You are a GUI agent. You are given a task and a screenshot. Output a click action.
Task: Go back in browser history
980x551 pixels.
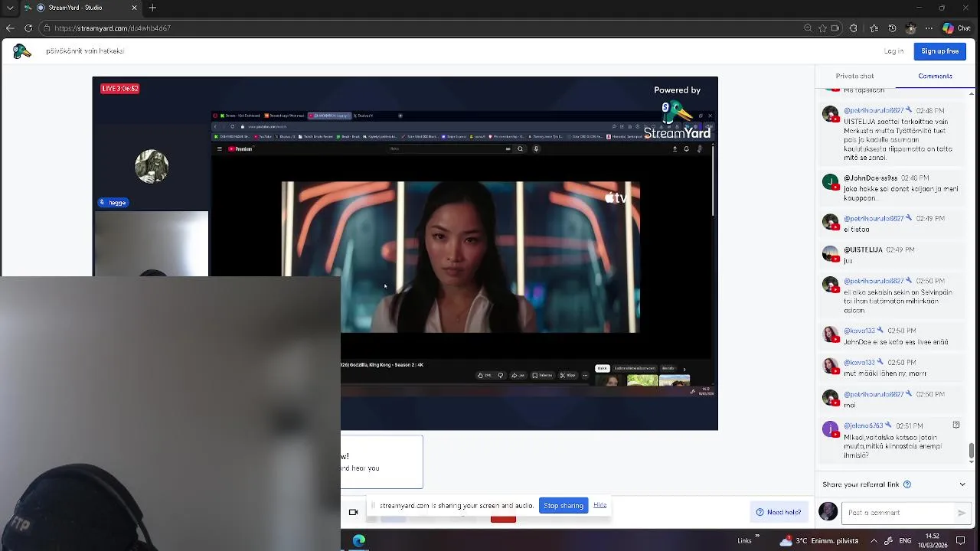point(10,28)
